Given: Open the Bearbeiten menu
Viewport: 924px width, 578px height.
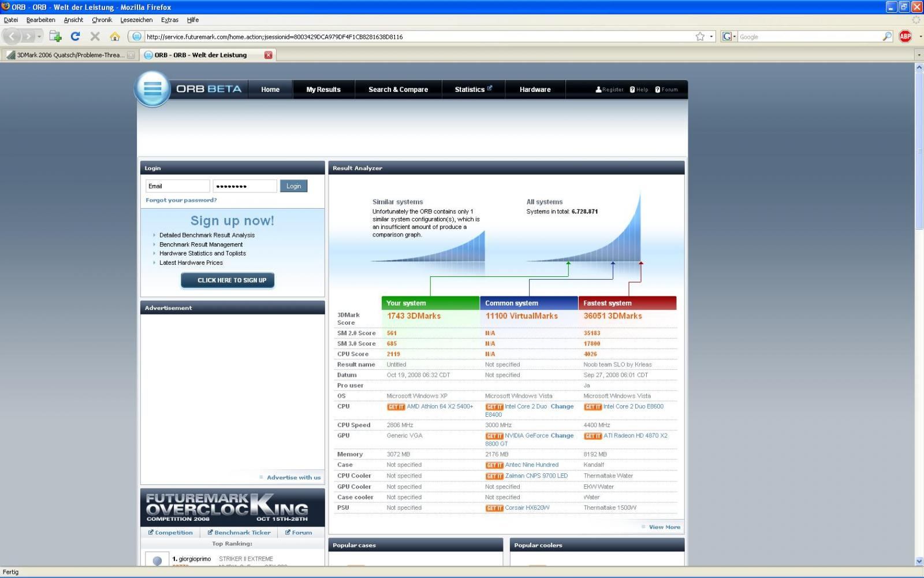Looking at the screenshot, I should coord(40,20).
